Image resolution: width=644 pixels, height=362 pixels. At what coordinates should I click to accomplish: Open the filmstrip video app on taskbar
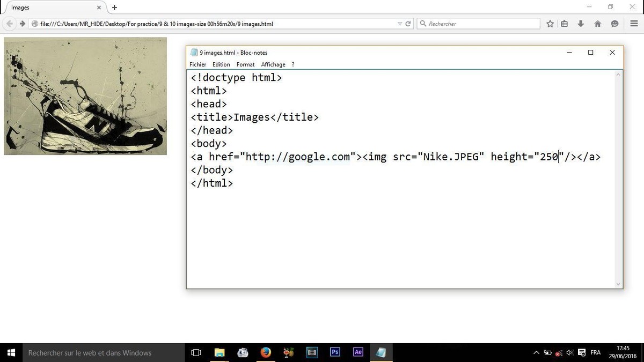coord(312,352)
